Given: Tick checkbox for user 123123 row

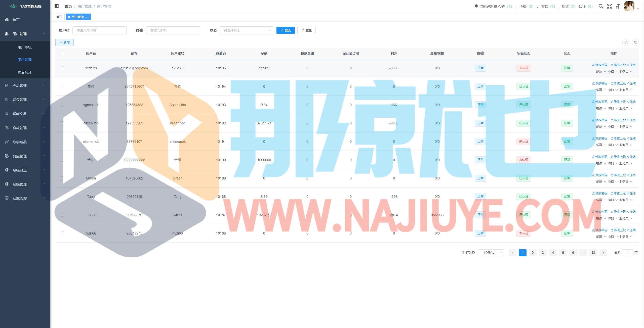Looking at the screenshot, I should pos(62,68).
